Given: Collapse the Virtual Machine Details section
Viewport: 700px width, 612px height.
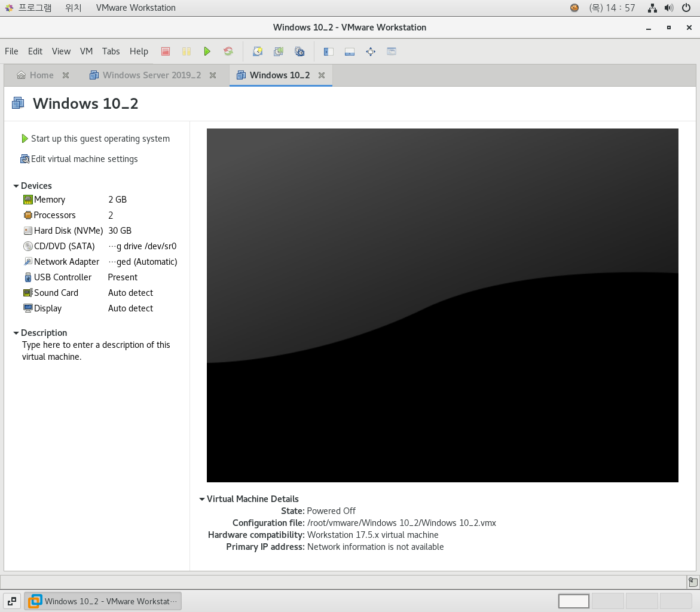Looking at the screenshot, I should tap(202, 499).
